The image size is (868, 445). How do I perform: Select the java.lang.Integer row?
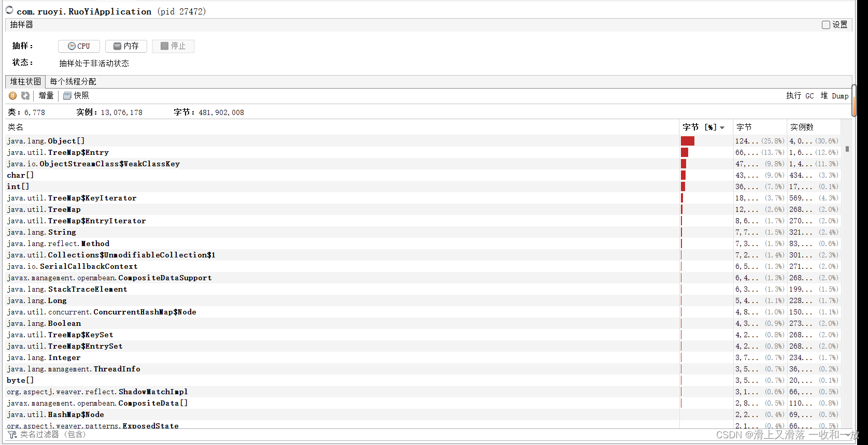coord(423,357)
